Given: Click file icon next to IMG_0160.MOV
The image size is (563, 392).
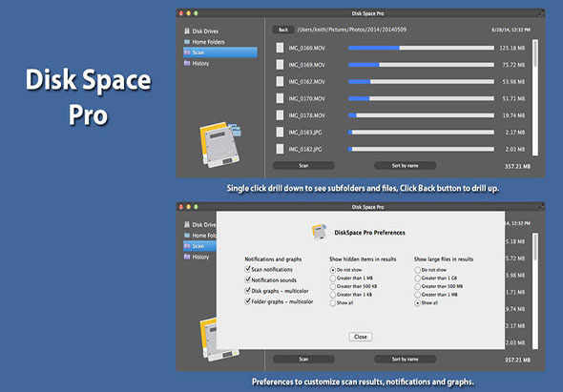Looking at the screenshot, I should 280,48.
